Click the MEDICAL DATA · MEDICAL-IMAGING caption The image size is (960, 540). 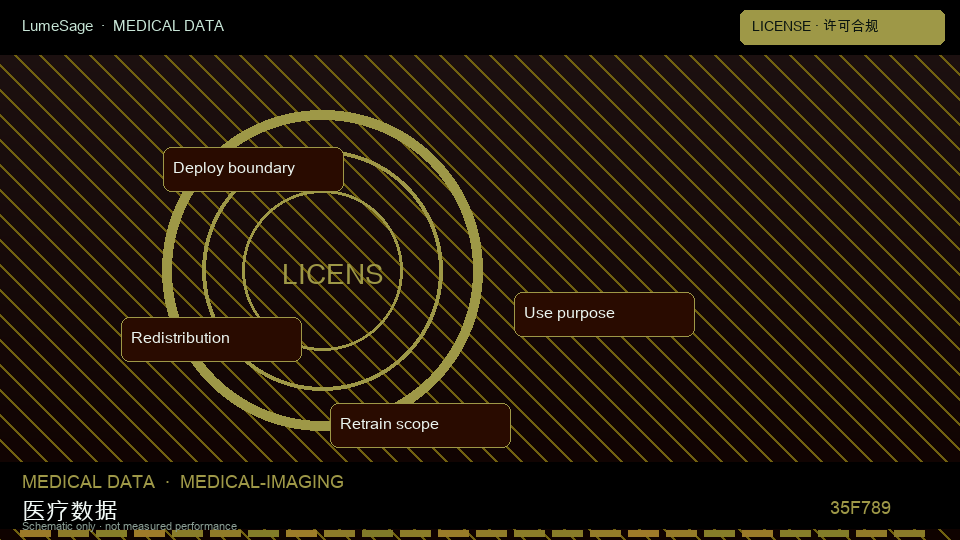(x=183, y=482)
